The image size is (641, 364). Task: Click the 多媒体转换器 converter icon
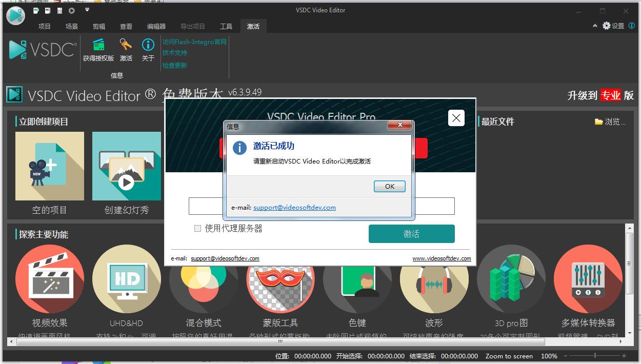tap(588, 279)
